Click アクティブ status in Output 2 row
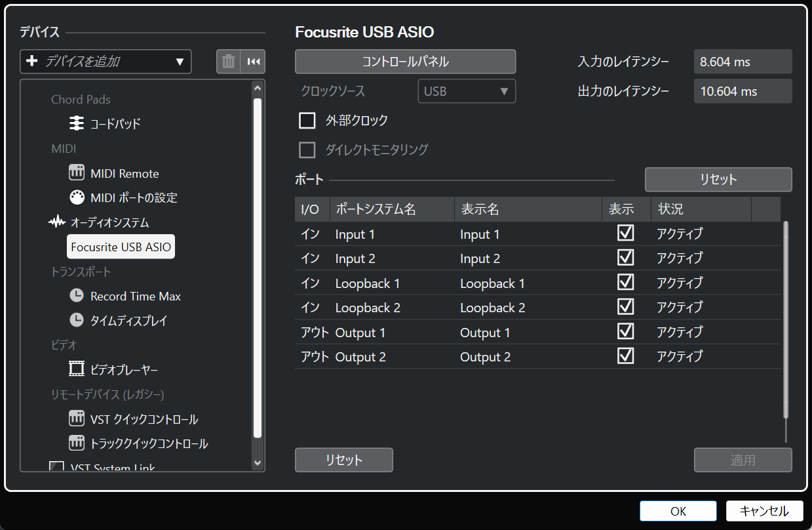This screenshot has width=812, height=530. (x=680, y=357)
